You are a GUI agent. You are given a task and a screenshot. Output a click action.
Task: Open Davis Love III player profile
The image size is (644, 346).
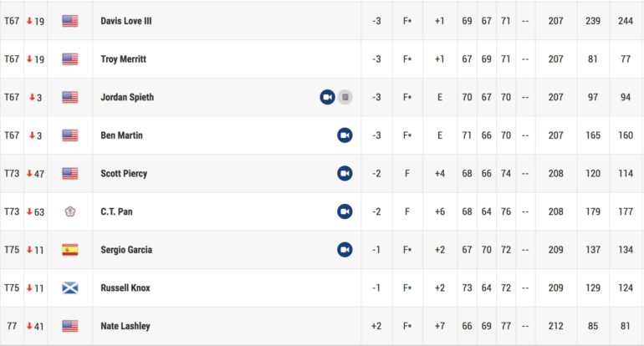(126, 21)
